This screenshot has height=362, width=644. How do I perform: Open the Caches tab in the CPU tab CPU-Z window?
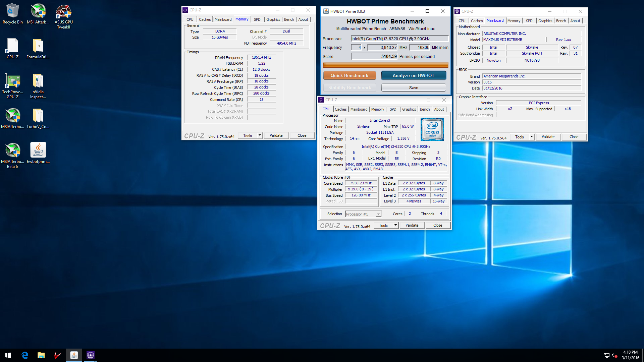click(x=340, y=109)
